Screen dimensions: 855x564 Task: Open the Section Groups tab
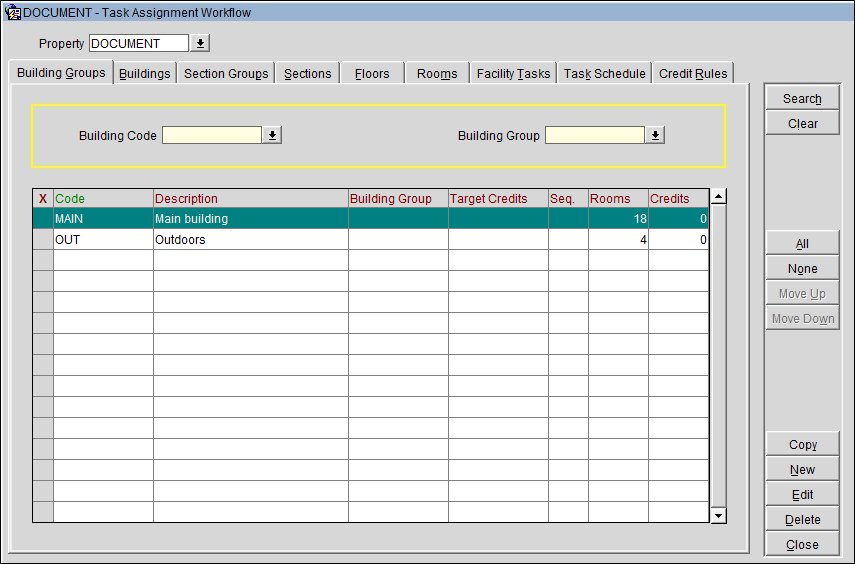[x=226, y=74]
